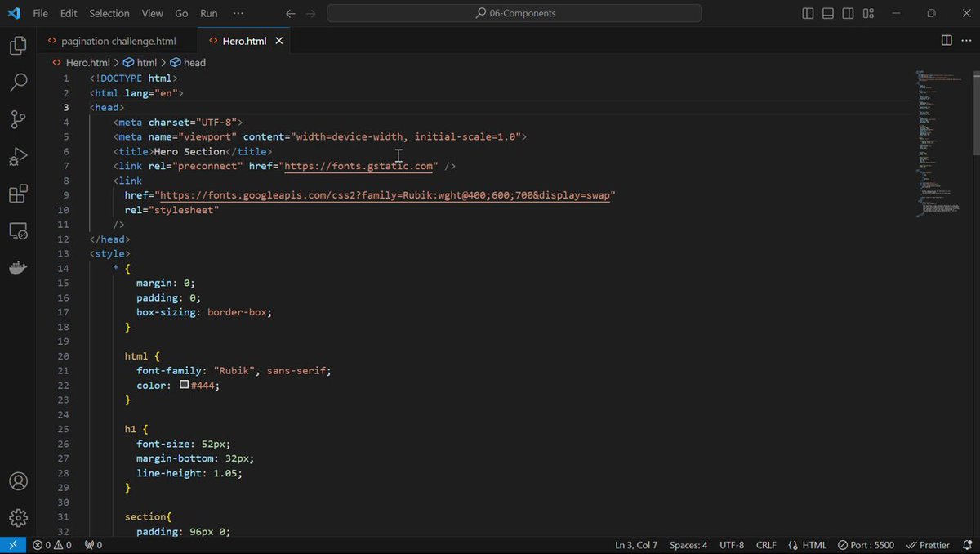Open the View menu
Screen dimensions: 980x554
[x=153, y=13]
